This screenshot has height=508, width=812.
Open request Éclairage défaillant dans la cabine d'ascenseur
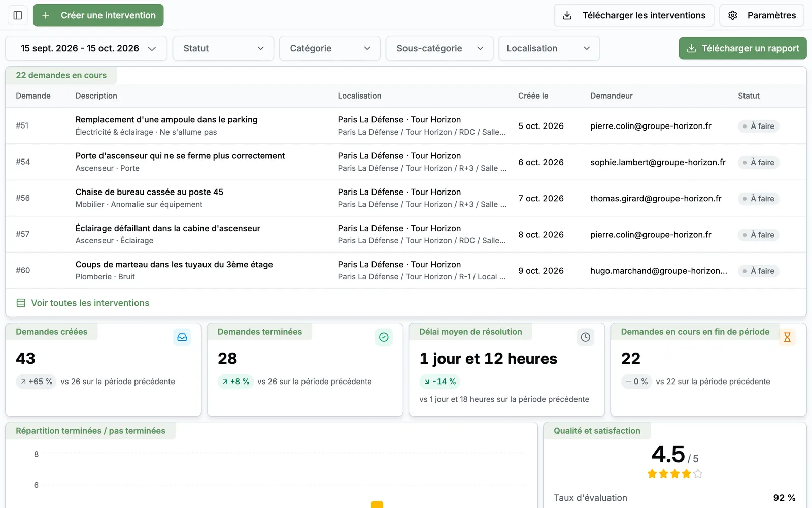pyautogui.click(x=406, y=234)
